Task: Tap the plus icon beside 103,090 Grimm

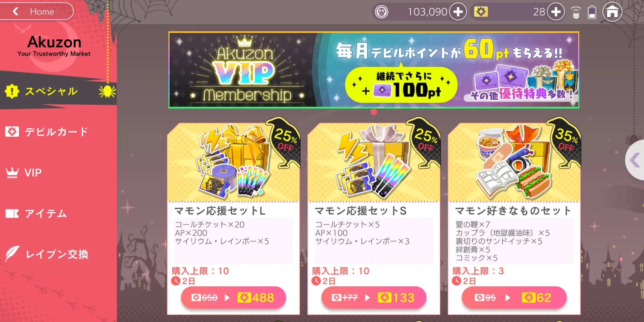Action: click(x=458, y=12)
